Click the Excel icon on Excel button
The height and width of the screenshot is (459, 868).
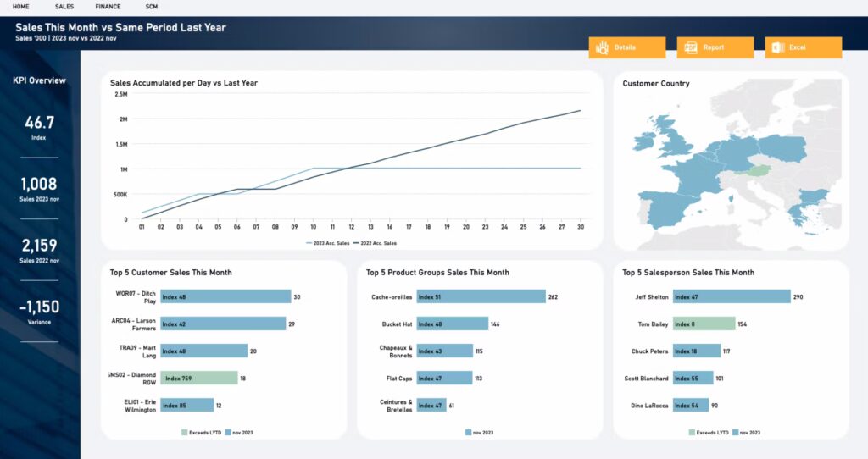tap(778, 47)
